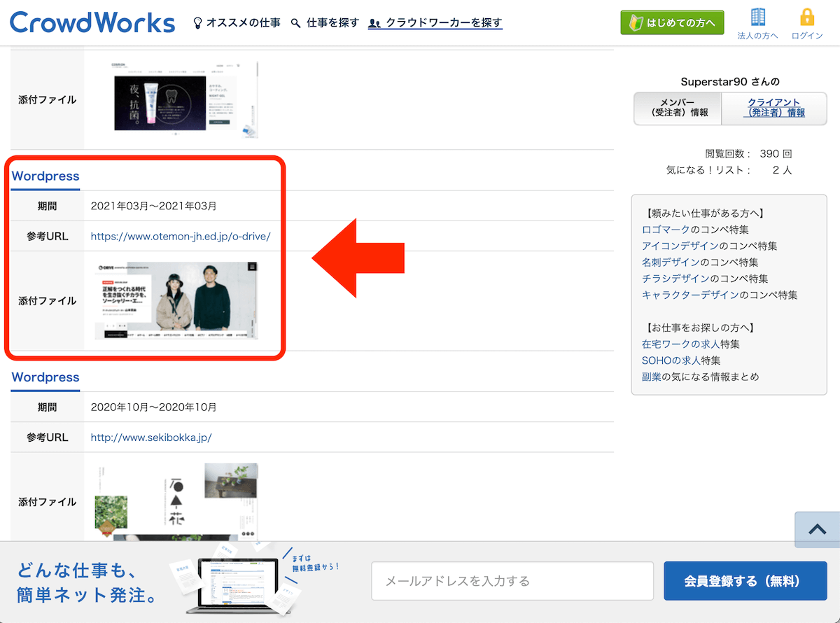
Task: Click the はじめての方へ green button
Action: 672,22
